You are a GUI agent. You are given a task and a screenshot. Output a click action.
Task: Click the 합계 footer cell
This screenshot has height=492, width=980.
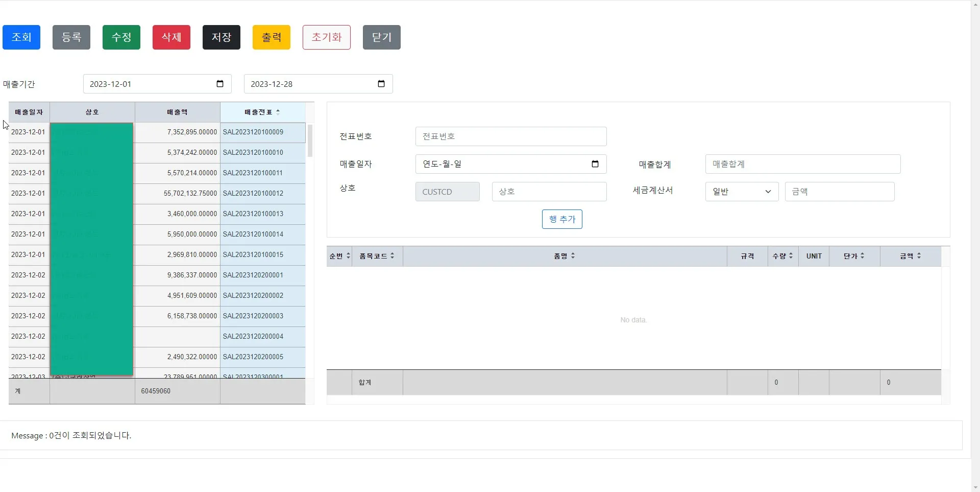(x=377, y=382)
